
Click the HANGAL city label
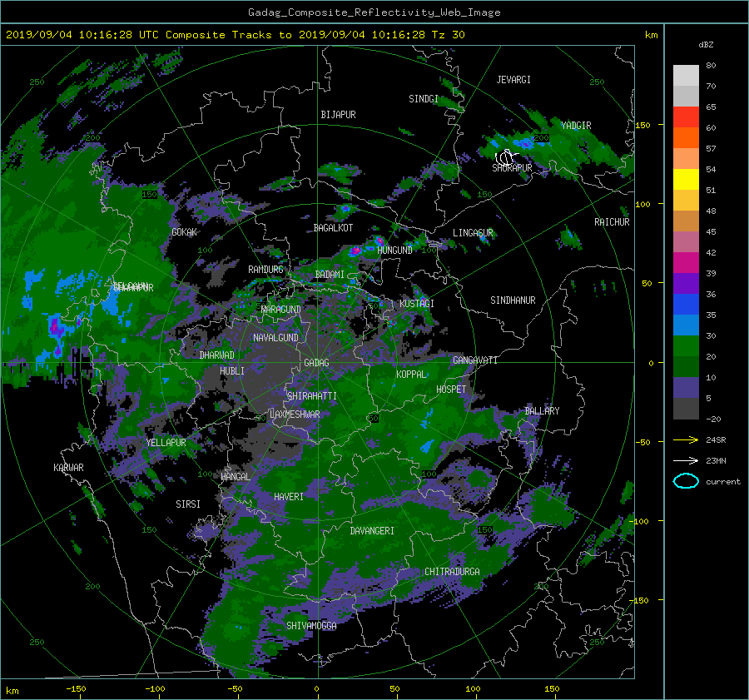coord(236,477)
